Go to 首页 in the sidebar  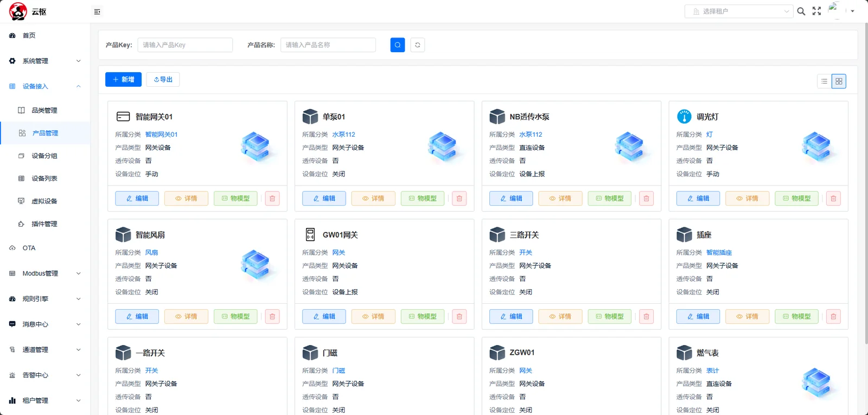(45, 35)
